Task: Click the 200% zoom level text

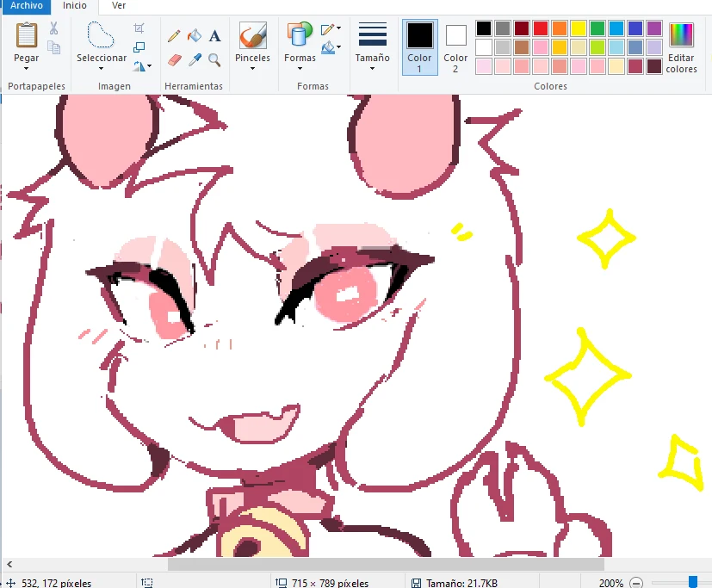Action: pyautogui.click(x=610, y=583)
